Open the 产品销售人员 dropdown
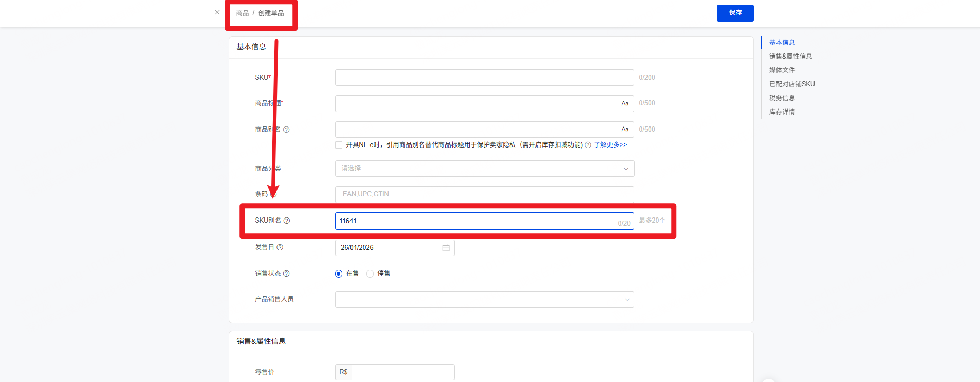The width and height of the screenshot is (980, 382). click(x=484, y=299)
